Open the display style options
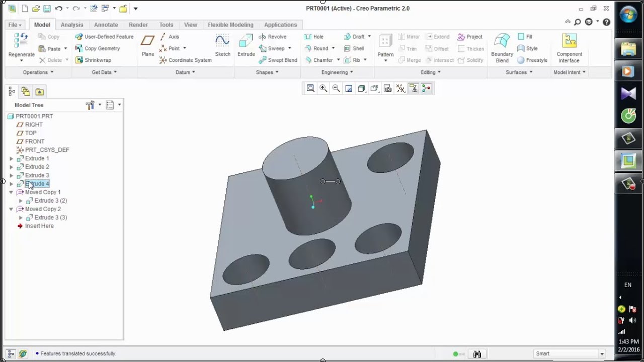Viewport: 644px width, 362px height. pos(361,88)
